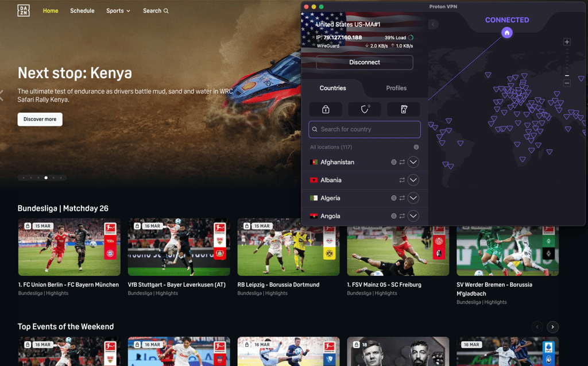The width and height of the screenshot is (588, 366).
Task: Open 1. FSV Mainz 05 - SC Freiburg title
Action: click(384, 285)
